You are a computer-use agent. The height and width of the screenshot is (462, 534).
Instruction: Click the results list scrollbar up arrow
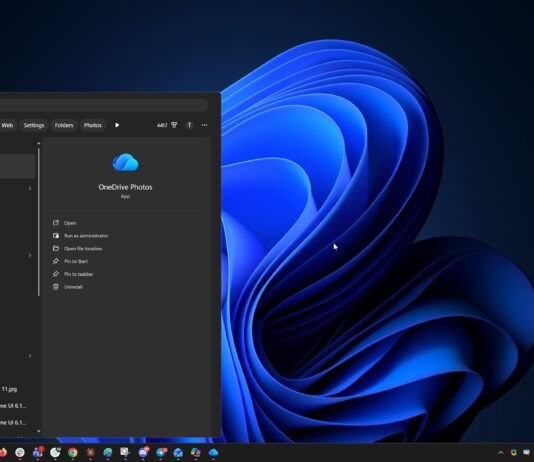(38, 143)
